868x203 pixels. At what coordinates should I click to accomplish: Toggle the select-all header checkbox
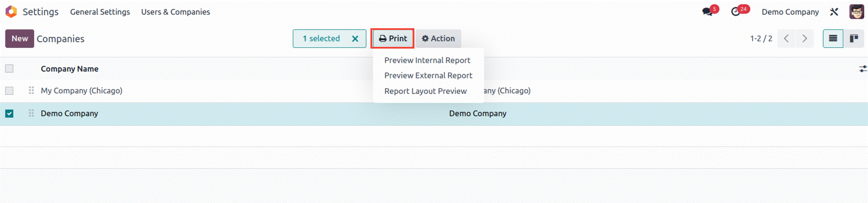coord(9,69)
